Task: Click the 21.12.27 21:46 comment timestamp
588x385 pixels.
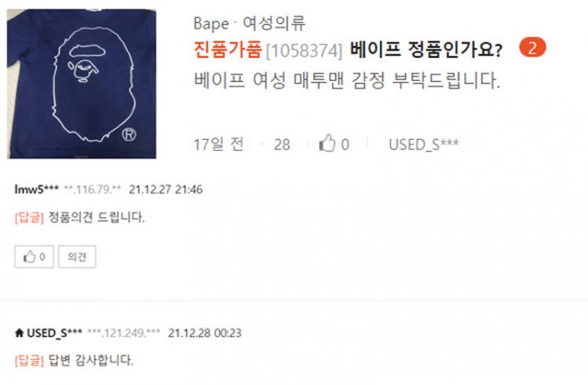Action: coord(166,189)
